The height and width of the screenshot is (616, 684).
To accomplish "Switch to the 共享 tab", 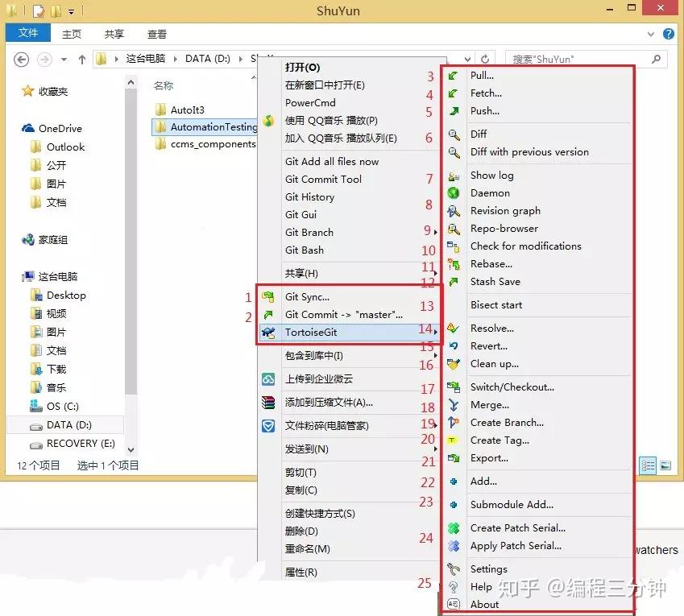I will (x=114, y=34).
